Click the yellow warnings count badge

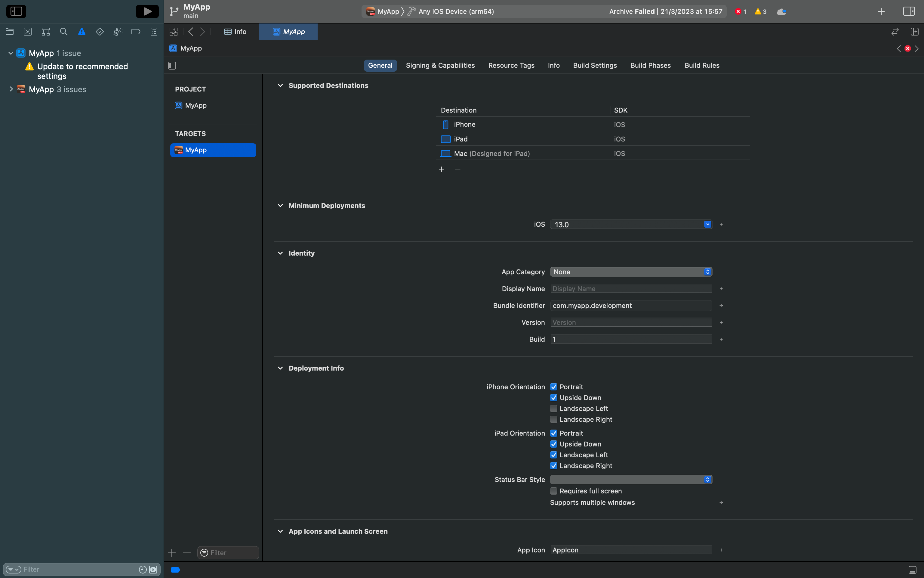761,11
